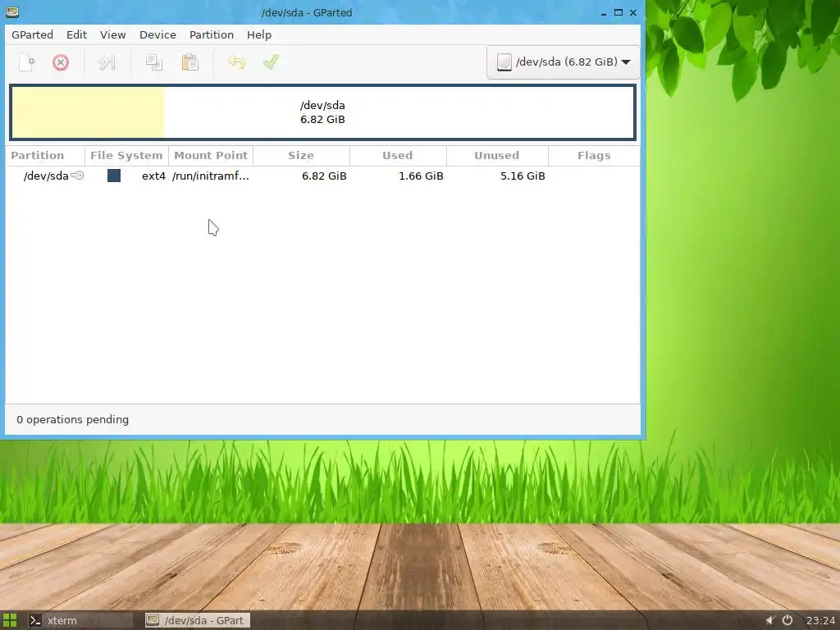
Task: Select the /dev/sda partition row name
Action: 46,176
